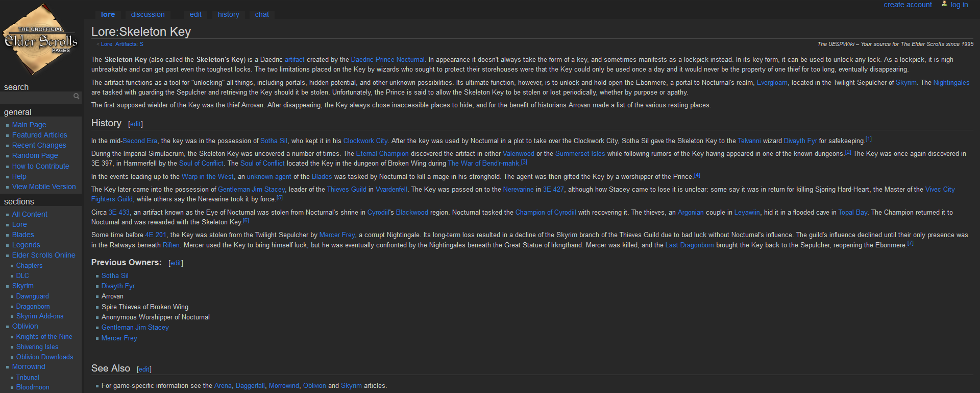Follow the Nightingales link

point(951,83)
